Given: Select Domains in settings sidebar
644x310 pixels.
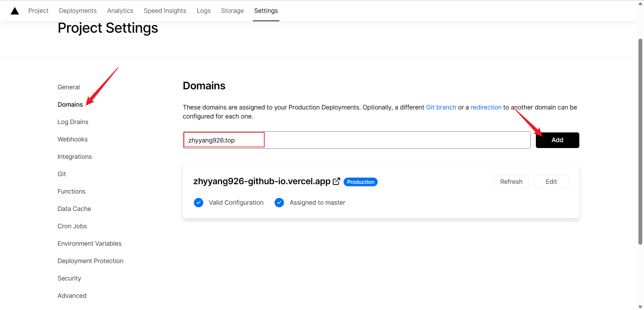Looking at the screenshot, I should point(70,105).
